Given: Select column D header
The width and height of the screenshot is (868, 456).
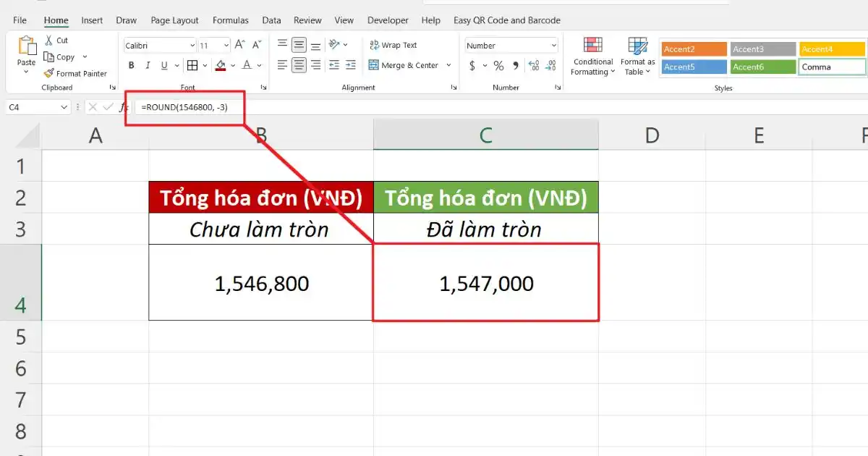Looking at the screenshot, I should click(x=652, y=135).
